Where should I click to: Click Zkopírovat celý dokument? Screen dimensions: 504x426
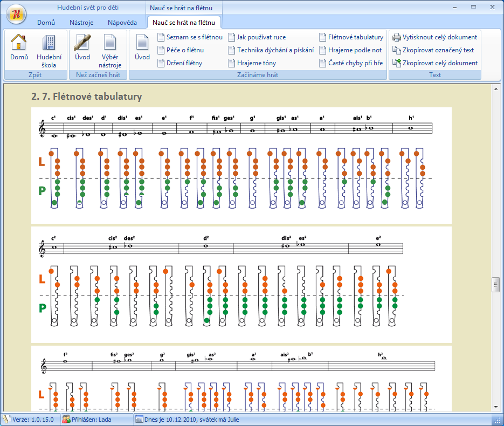(x=435, y=63)
